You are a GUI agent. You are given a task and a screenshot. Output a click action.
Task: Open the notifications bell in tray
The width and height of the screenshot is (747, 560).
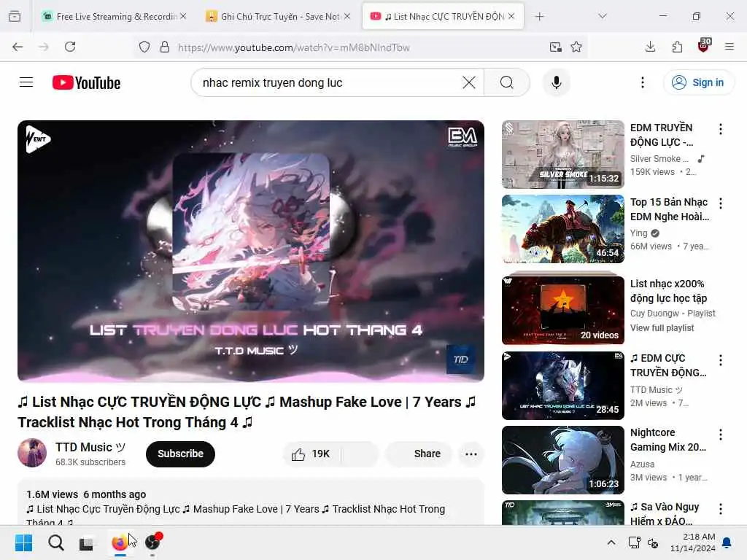pyautogui.click(x=727, y=542)
